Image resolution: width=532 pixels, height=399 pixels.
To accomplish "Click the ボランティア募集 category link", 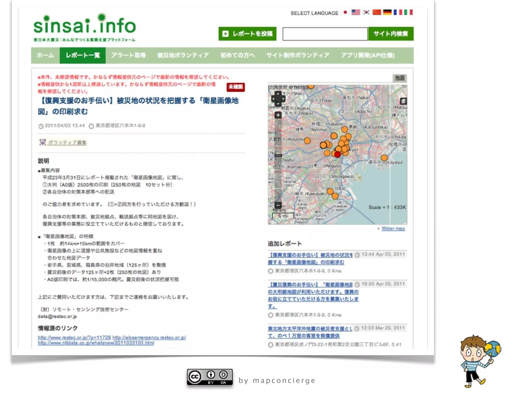I will [x=67, y=142].
